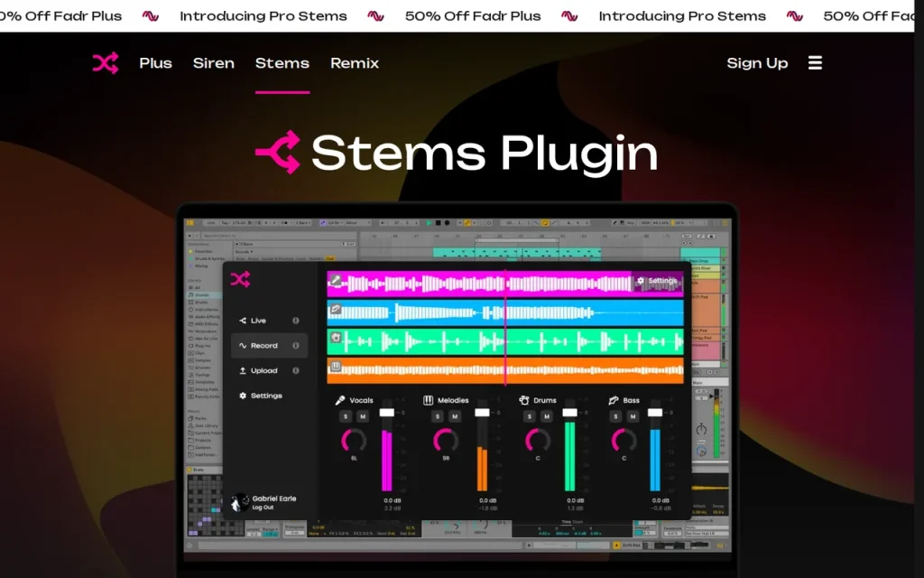
Task: Open the Plus page in navbar
Action: (155, 63)
